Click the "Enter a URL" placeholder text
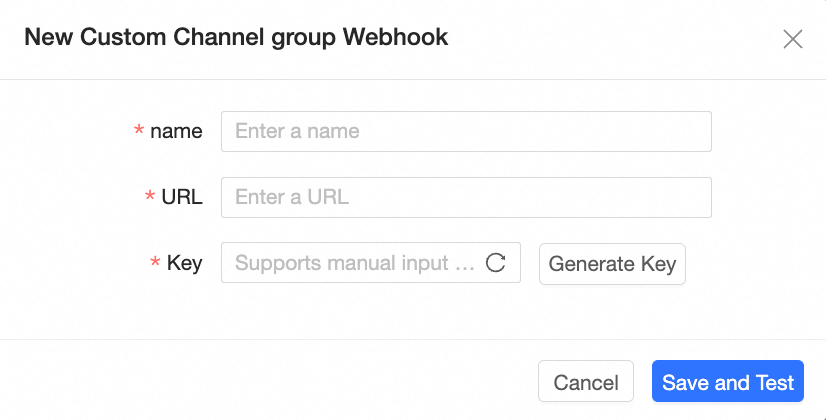Viewport: 826px width, 420px height. [x=292, y=197]
